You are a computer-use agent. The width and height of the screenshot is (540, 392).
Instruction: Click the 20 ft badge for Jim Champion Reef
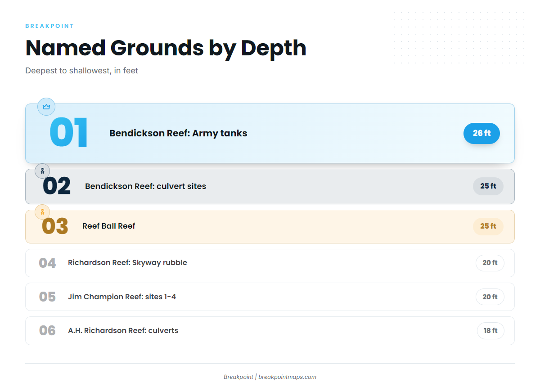tap(490, 297)
